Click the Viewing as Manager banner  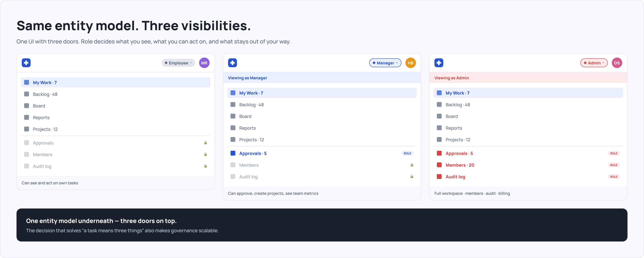click(x=322, y=78)
